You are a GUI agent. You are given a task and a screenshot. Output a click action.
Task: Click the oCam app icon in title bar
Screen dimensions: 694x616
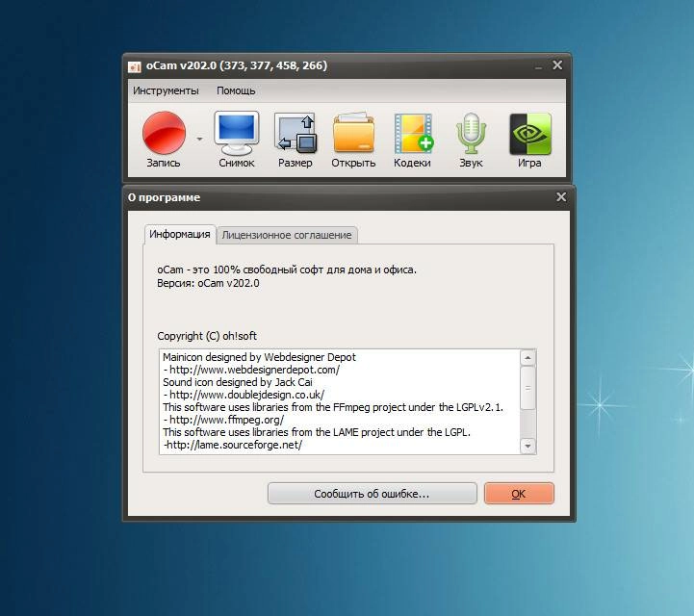134,66
